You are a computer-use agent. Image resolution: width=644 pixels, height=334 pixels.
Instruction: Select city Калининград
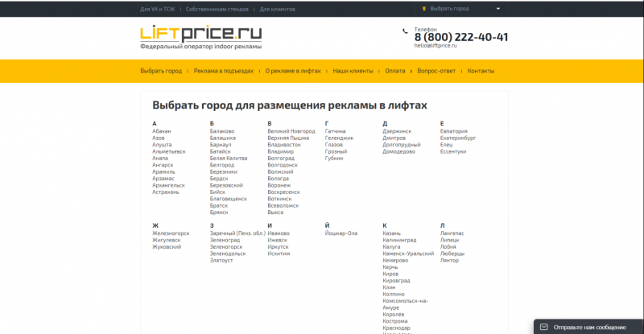coord(399,240)
